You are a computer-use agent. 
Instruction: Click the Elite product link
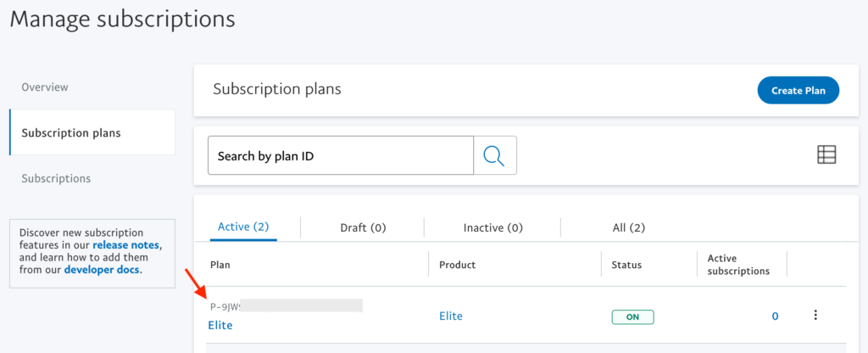click(x=451, y=316)
